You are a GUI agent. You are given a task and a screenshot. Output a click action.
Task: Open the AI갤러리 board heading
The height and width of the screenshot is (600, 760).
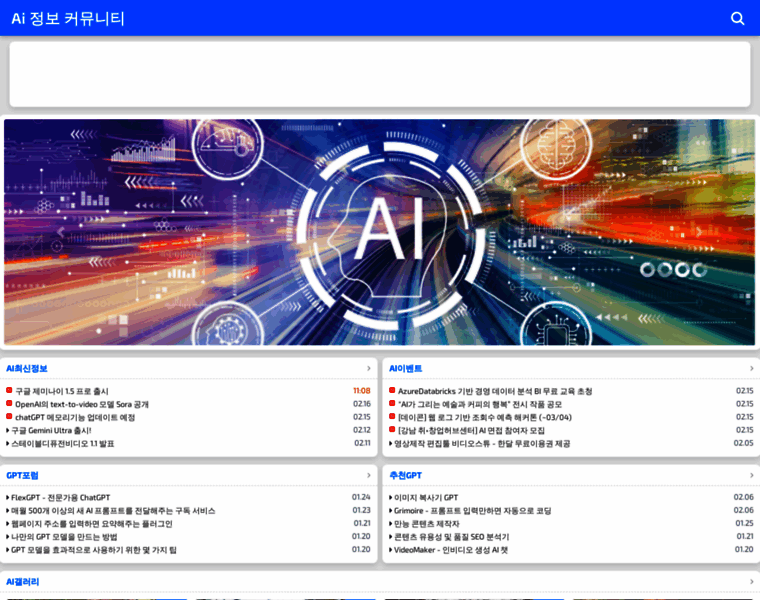pyautogui.click(x=22, y=582)
